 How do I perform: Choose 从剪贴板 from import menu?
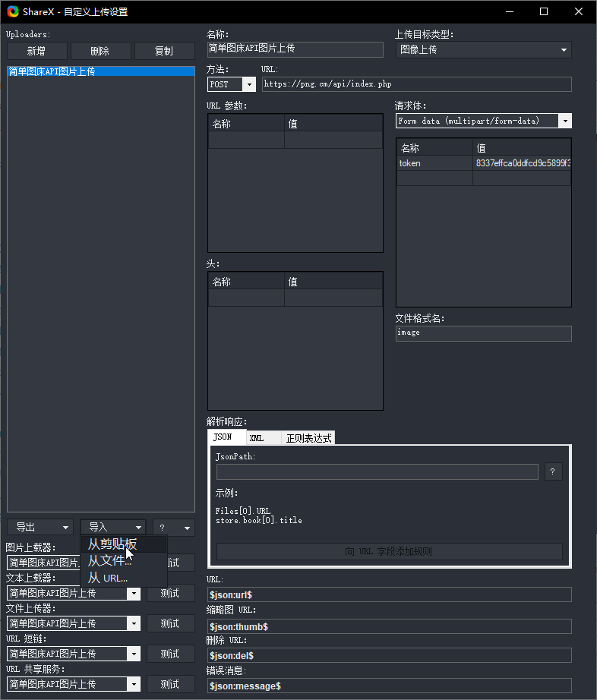coord(112,544)
